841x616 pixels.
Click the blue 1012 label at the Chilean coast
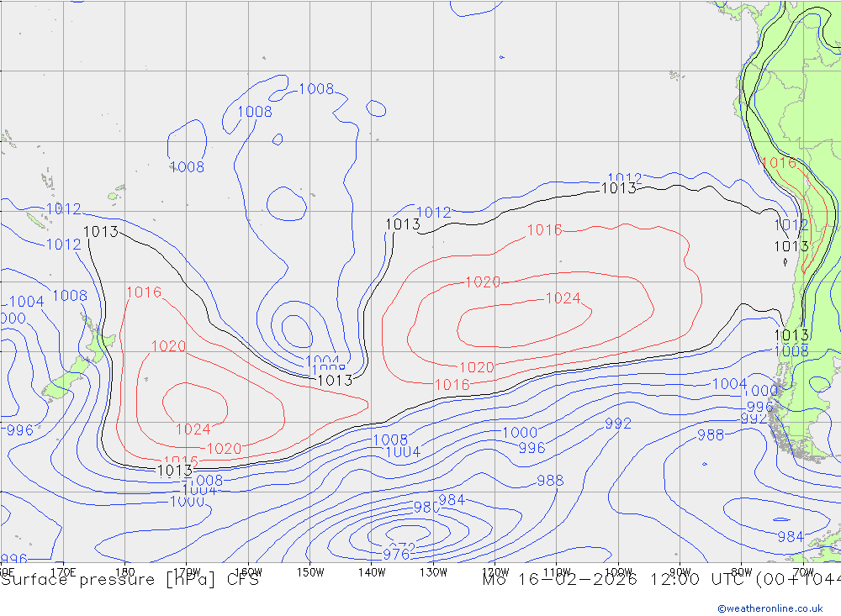791,225
